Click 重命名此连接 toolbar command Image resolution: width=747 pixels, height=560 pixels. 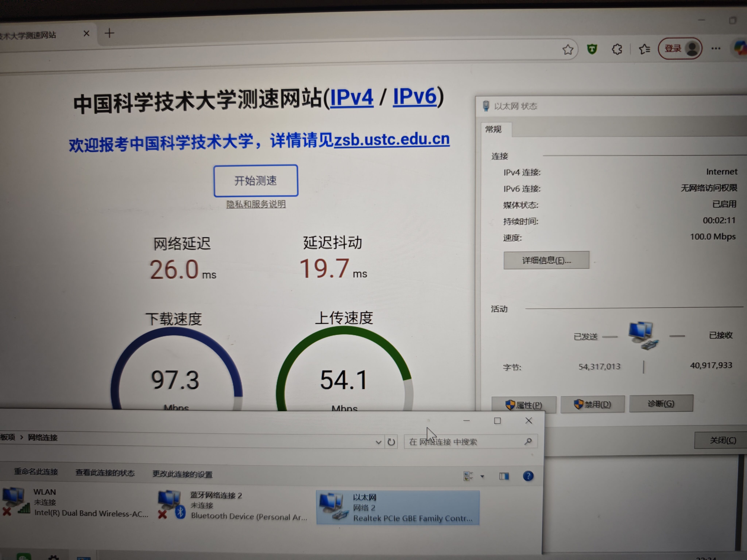coord(36,472)
